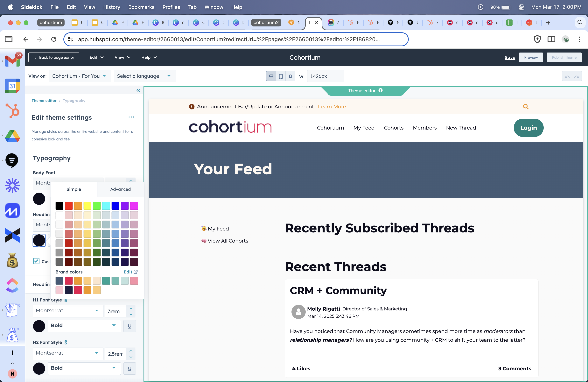Open HubSpot sidebar app

[x=12, y=111]
